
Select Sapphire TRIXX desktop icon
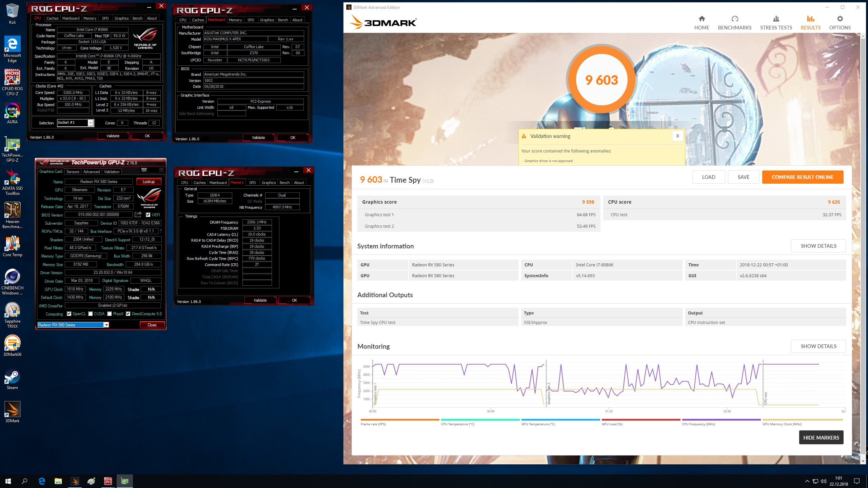(x=12, y=315)
